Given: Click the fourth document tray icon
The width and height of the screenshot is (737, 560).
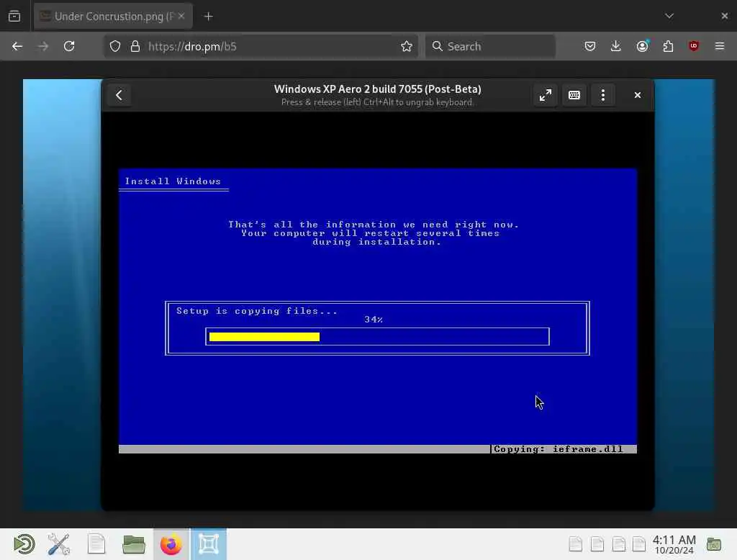Looking at the screenshot, I should click(x=639, y=544).
